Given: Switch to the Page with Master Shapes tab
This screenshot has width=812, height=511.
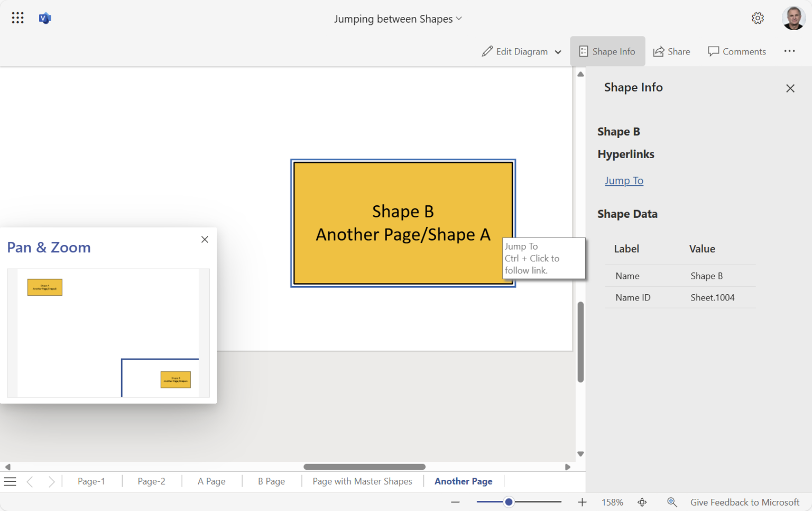Looking at the screenshot, I should (x=362, y=481).
